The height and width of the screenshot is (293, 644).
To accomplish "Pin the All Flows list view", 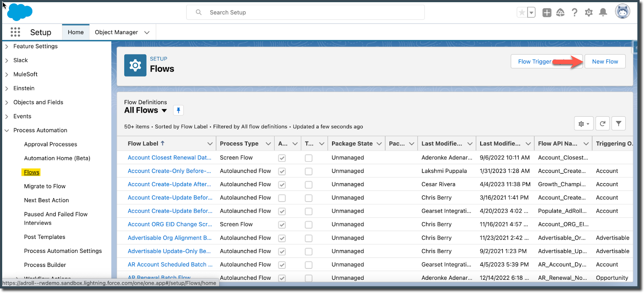I will [178, 110].
